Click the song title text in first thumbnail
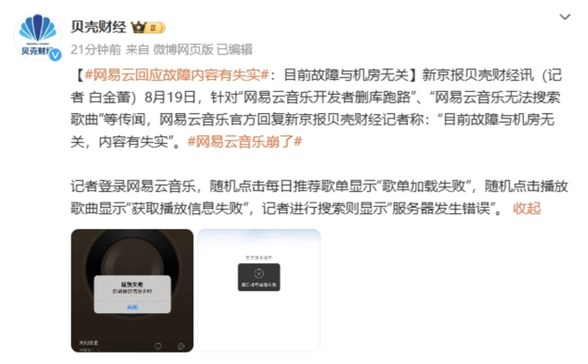This screenshot has height=364, width=588. (89, 343)
